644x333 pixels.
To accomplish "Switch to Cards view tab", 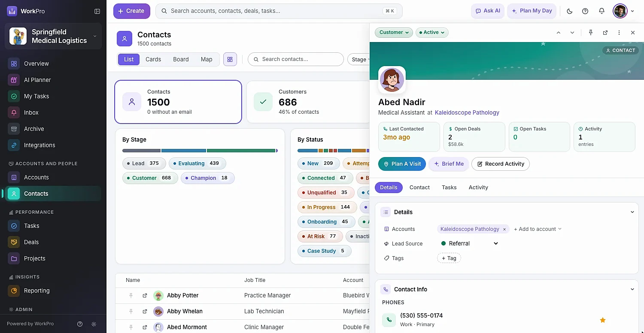I will click(x=153, y=59).
